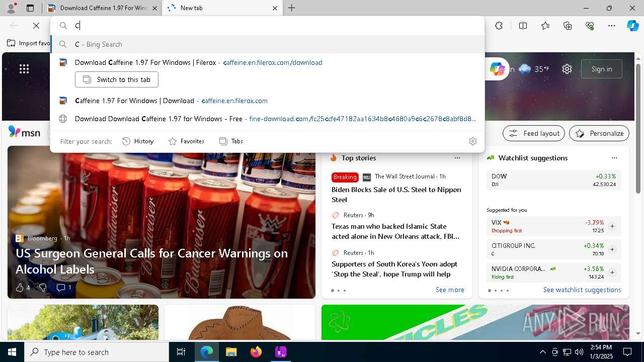The height and width of the screenshot is (362, 644).
Task: Open Top stories more options menu
Action: pos(457,158)
